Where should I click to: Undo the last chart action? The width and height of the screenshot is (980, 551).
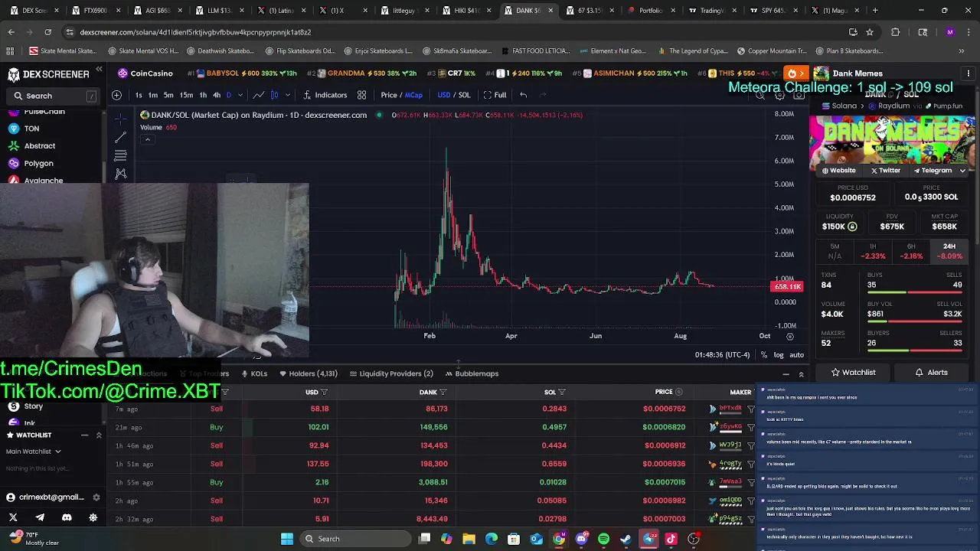pyautogui.click(x=523, y=95)
